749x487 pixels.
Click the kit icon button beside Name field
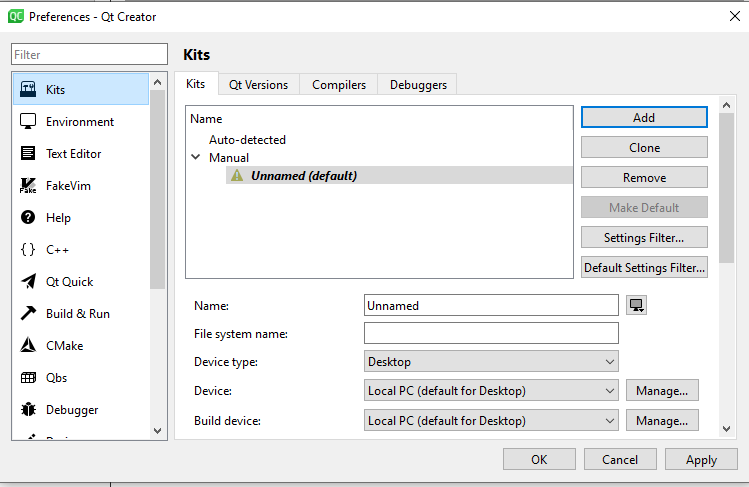click(x=636, y=305)
